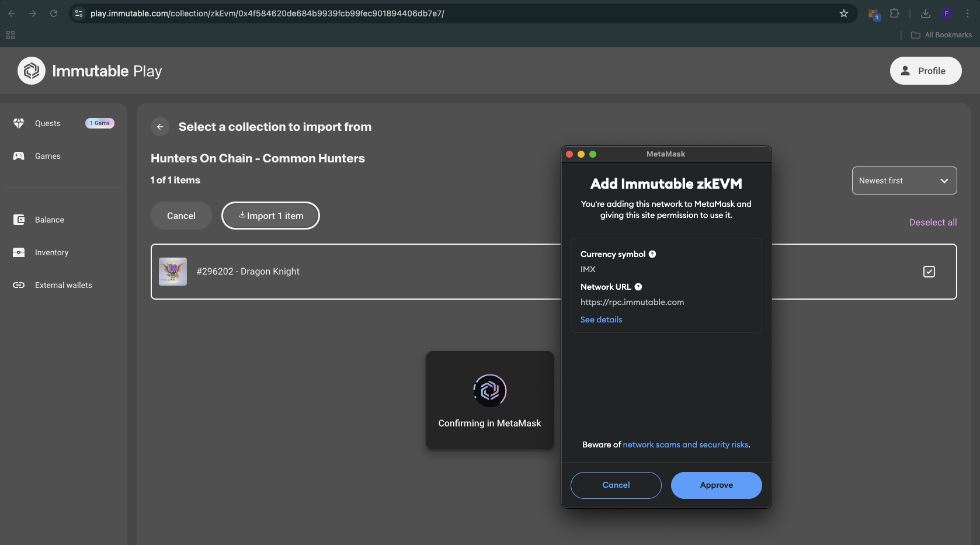
Task: Click the #296202 - Dragon Knight label
Action: click(248, 272)
